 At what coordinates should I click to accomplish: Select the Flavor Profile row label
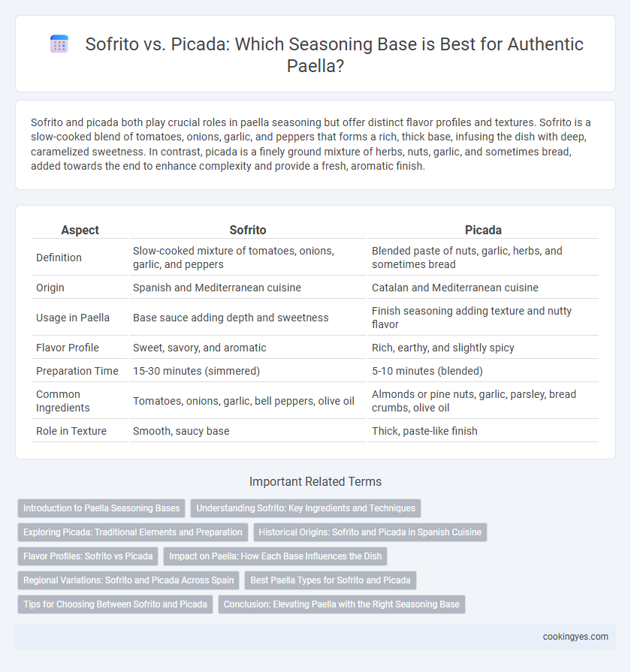pos(68,348)
